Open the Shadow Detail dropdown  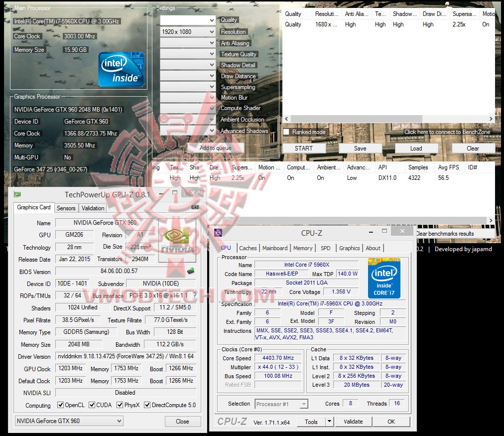point(188,65)
